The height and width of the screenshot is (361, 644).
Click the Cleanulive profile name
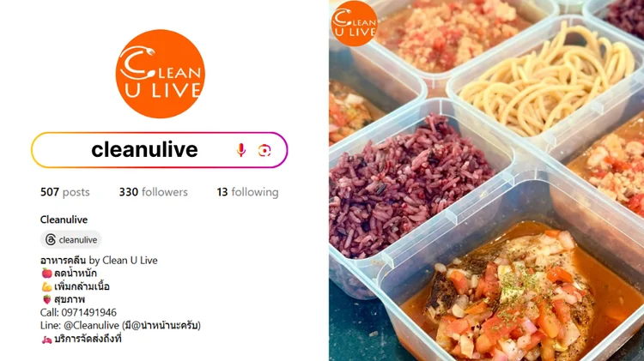pos(64,220)
